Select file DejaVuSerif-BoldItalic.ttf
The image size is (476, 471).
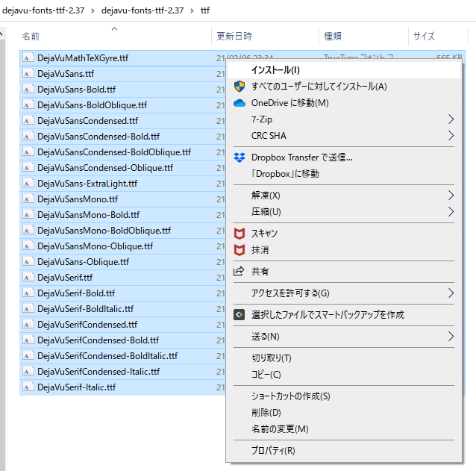(x=85, y=309)
